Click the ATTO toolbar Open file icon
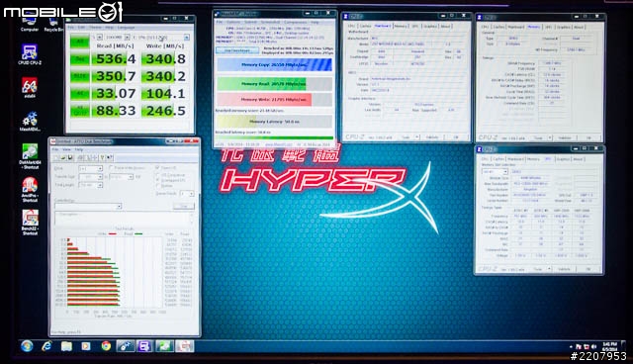633x364 pixels. pyautogui.click(x=63, y=158)
